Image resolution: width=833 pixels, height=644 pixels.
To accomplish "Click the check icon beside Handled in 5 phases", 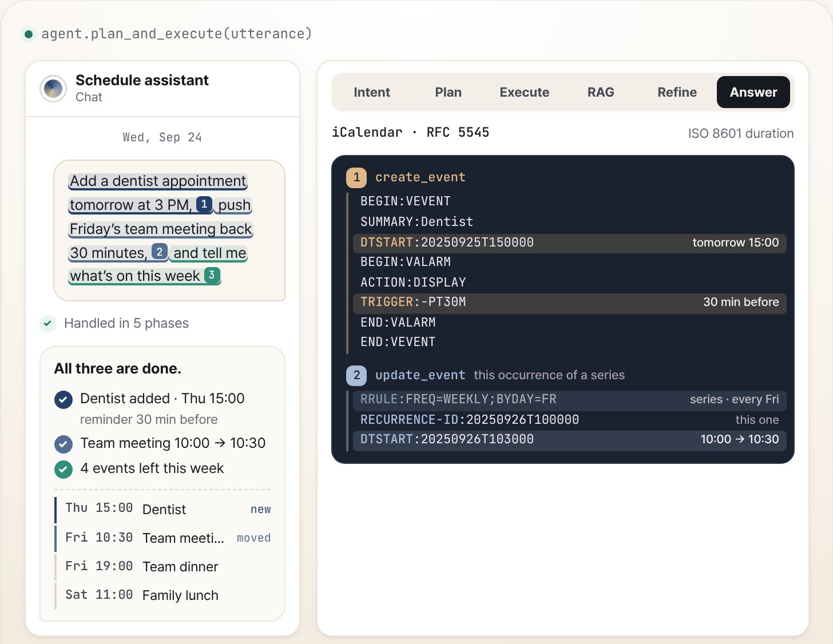I will pos(48,323).
